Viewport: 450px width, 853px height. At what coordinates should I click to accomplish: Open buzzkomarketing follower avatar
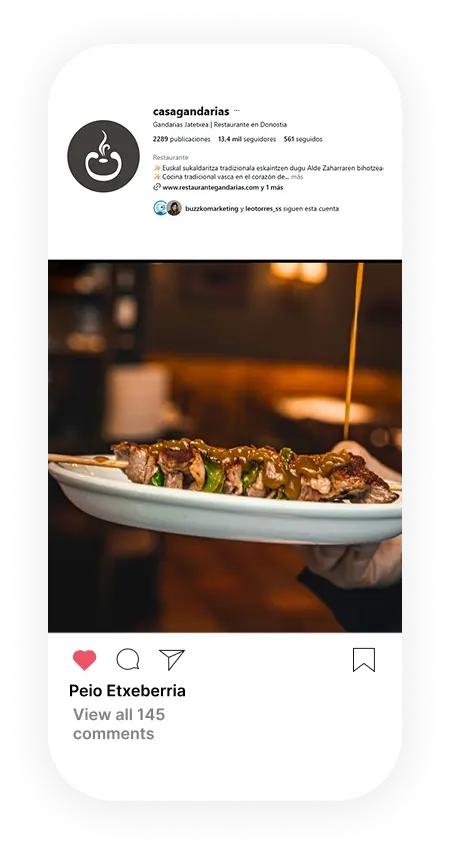[160, 208]
